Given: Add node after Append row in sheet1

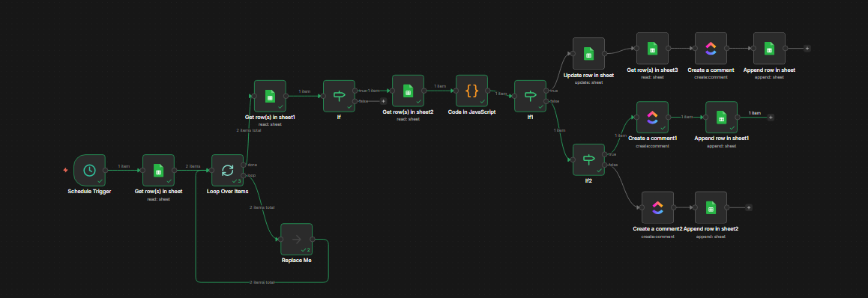Looking at the screenshot, I should click(x=771, y=118).
